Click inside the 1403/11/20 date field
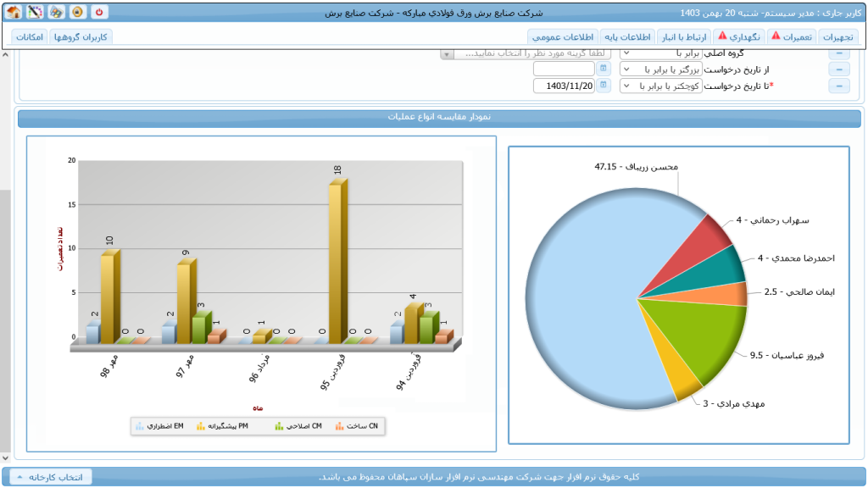Viewport: 868px width, 488px height. coord(564,86)
